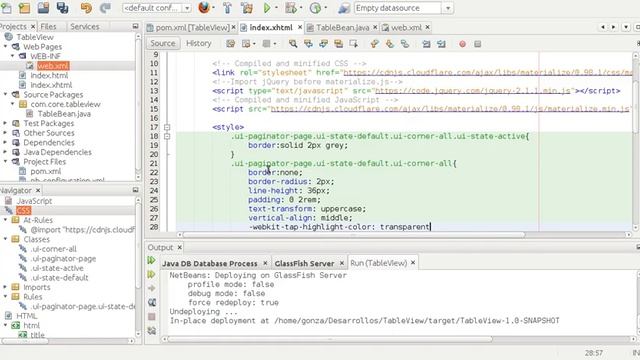
Task: Collapse the CSS rule fold at line 18
Action: tap(167, 136)
